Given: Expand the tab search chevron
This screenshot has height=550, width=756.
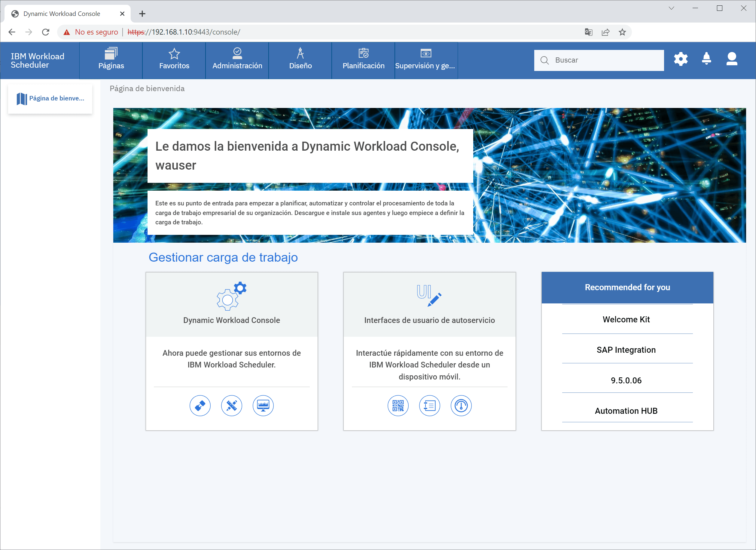Looking at the screenshot, I should pyautogui.click(x=671, y=8).
